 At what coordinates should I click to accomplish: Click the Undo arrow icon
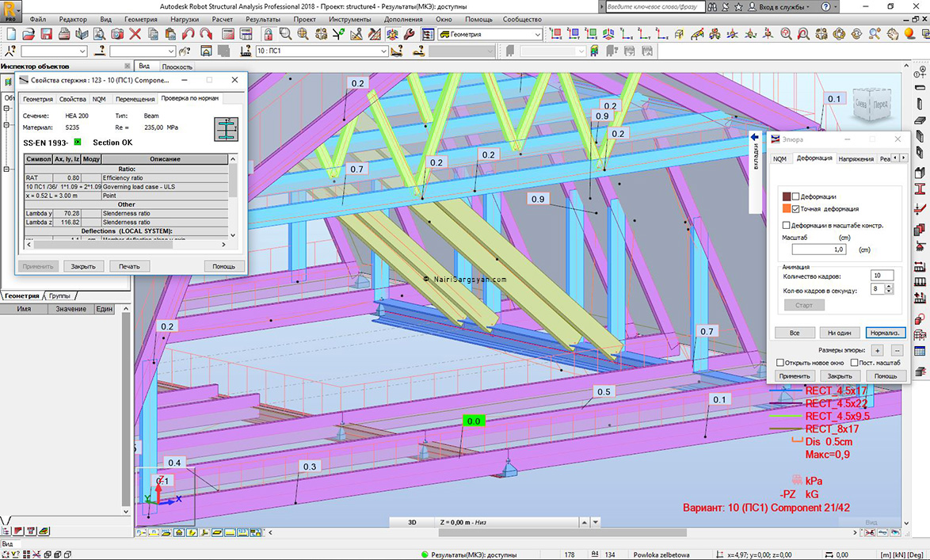pos(188,34)
